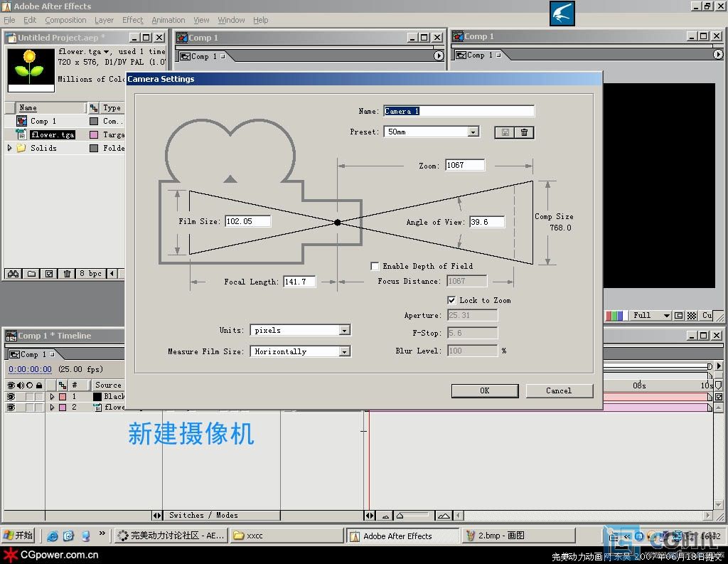Image resolution: width=728 pixels, height=564 pixels.
Task: Click the video eye column icon in timeline header
Action: click(11, 385)
